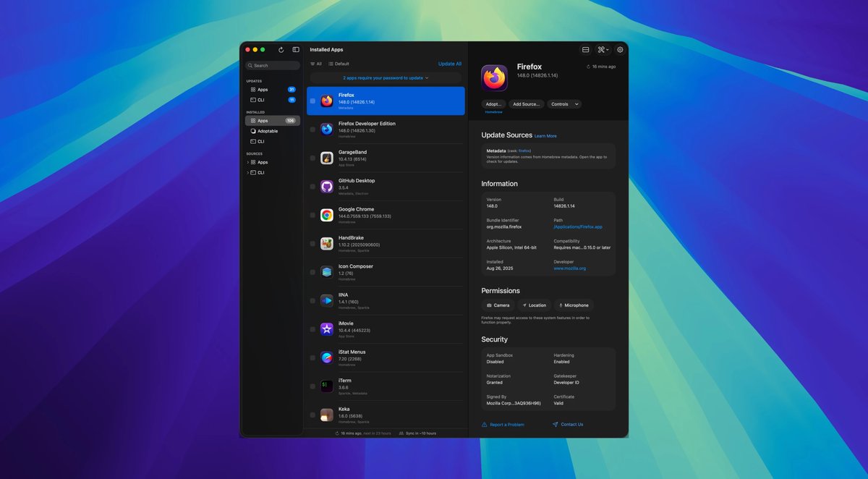868x479 pixels.
Task: Click the Search field
Action: [x=272, y=66]
